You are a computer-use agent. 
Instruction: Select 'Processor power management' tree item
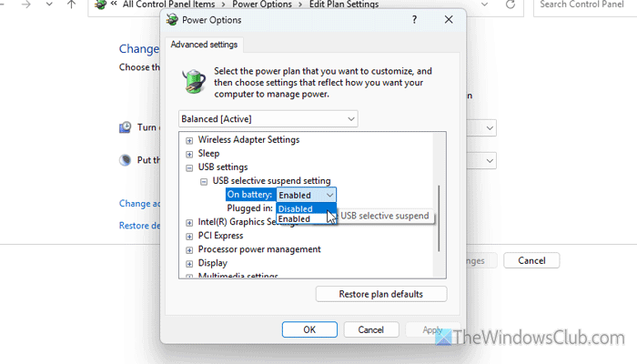[259, 249]
